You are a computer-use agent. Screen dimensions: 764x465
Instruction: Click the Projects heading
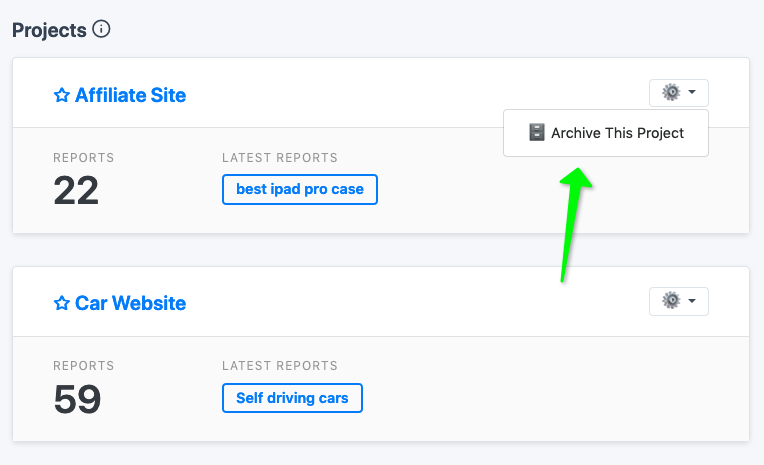coord(49,30)
